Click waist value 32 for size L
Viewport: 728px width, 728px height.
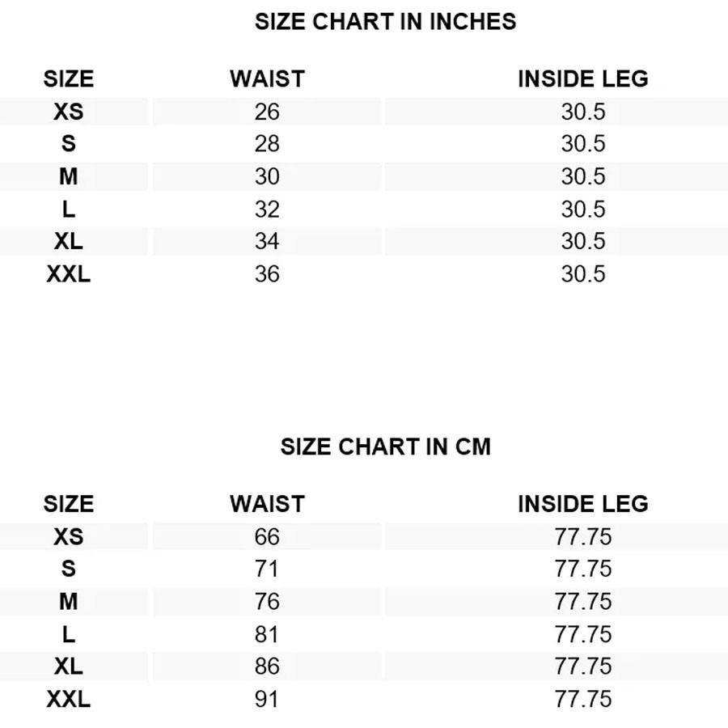pos(267,209)
